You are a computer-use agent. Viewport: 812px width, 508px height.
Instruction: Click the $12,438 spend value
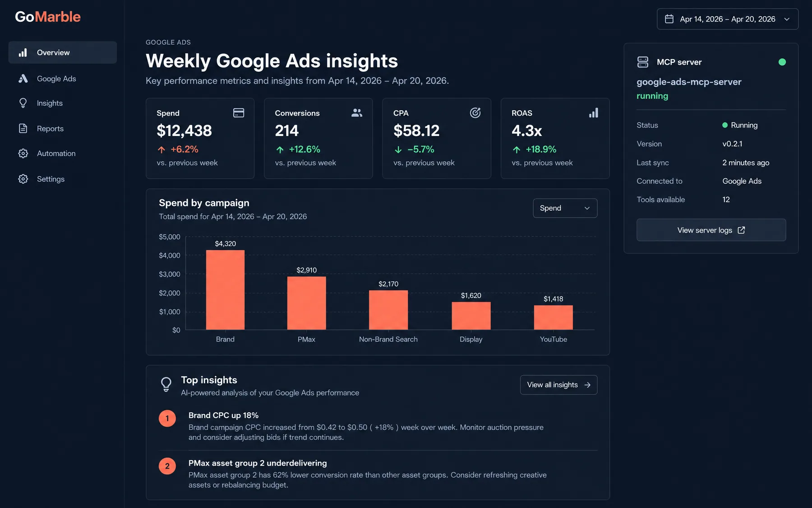(x=184, y=131)
